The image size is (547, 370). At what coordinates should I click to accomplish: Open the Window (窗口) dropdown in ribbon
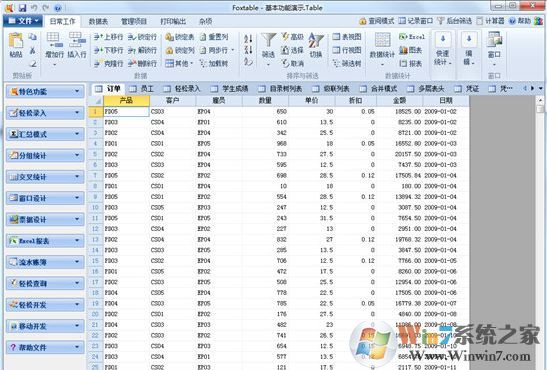[x=494, y=49]
